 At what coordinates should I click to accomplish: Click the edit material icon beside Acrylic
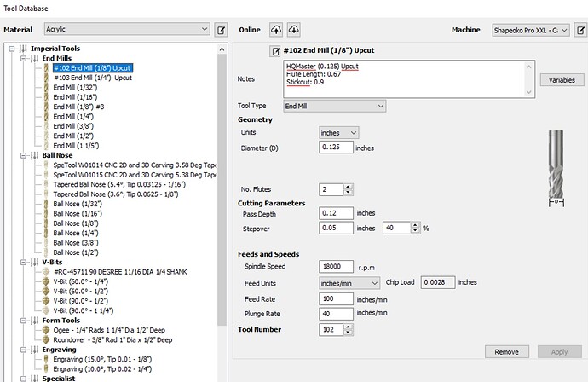pyautogui.click(x=221, y=30)
